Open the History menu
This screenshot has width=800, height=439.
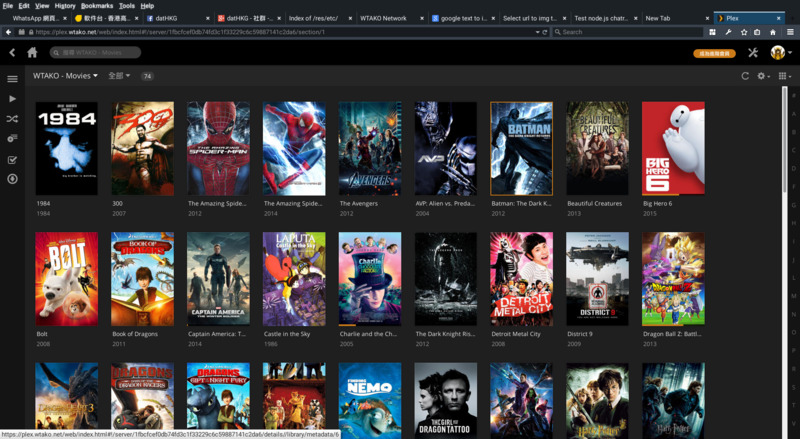pos(65,6)
